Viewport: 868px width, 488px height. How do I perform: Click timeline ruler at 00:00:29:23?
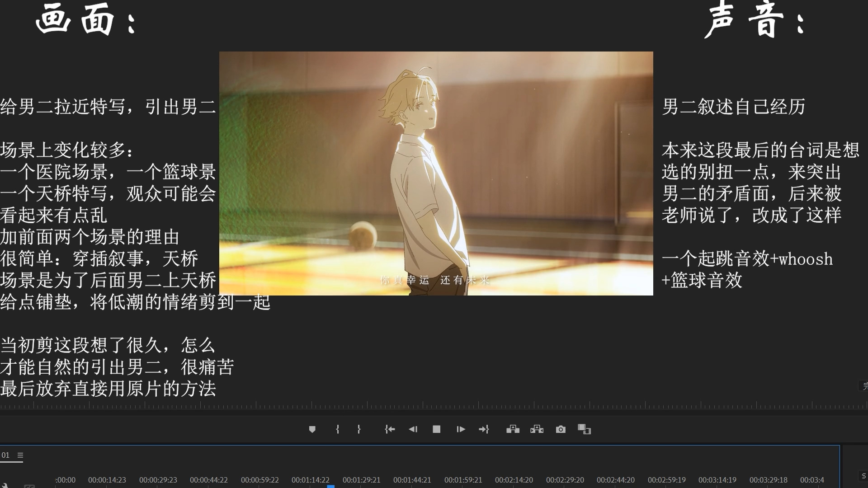coord(158,480)
